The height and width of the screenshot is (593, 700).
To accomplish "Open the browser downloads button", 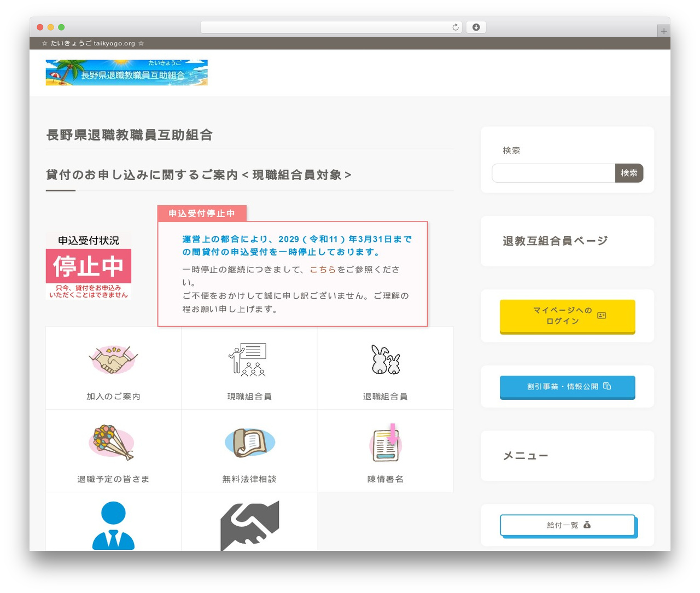I will click(476, 27).
